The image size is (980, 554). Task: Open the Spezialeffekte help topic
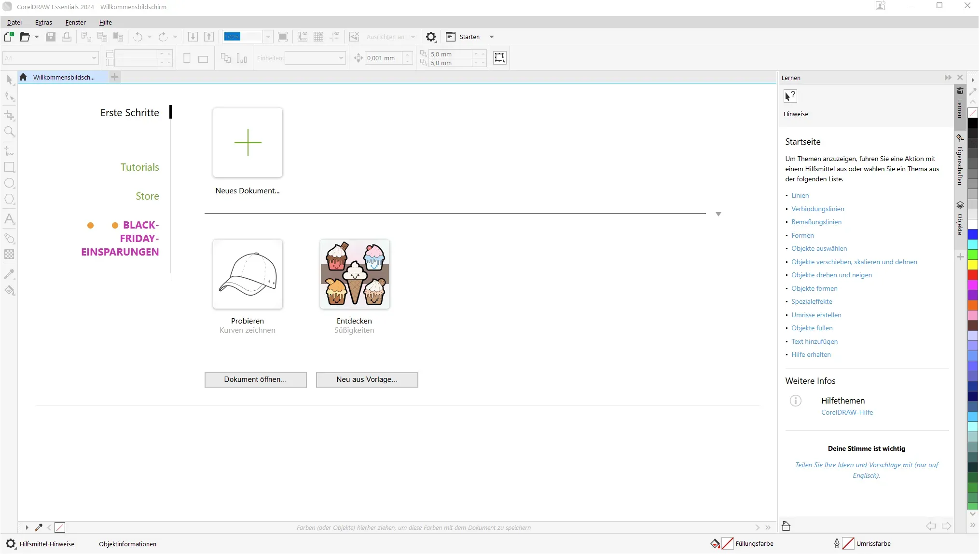pos(812,301)
